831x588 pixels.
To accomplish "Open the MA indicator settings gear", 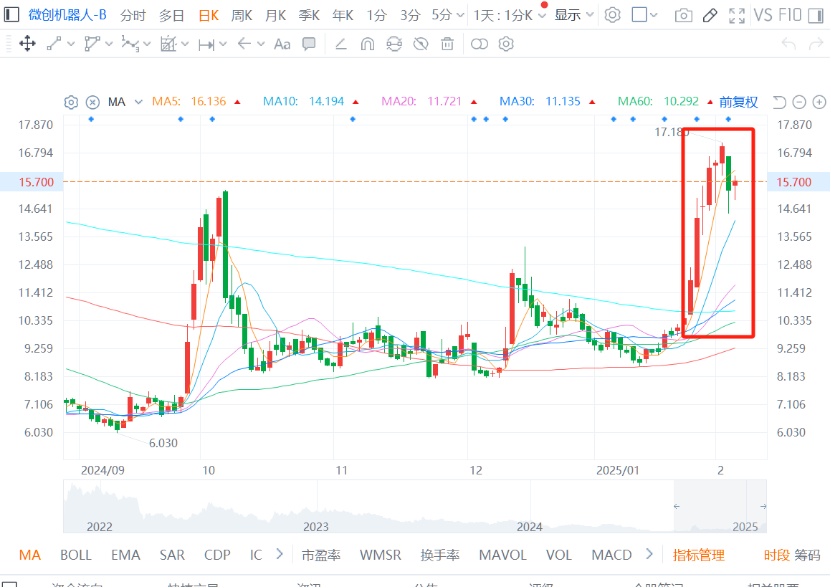I will (x=71, y=102).
